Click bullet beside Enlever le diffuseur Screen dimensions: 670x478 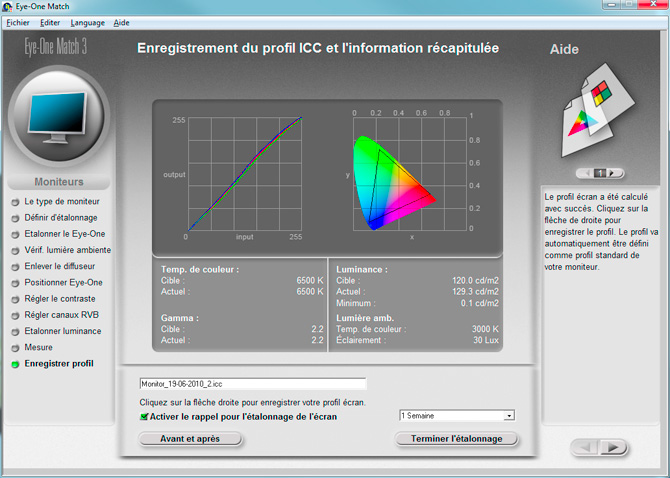[15, 267]
